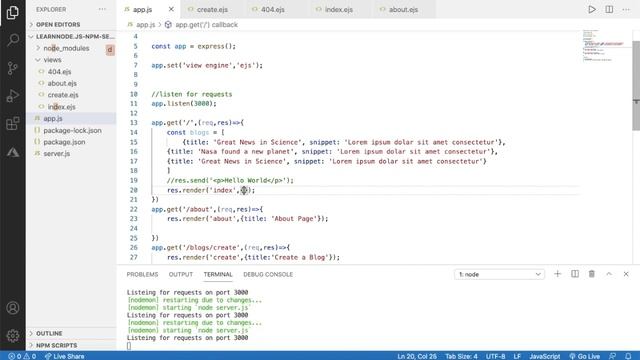Click the terminal input prompt line
This screenshot has height=360, width=640.
[129, 346]
